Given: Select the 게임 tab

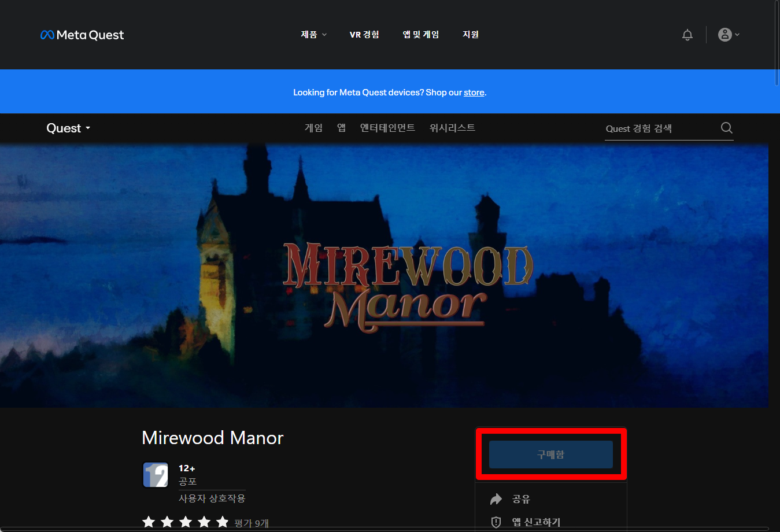Looking at the screenshot, I should 314,128.
